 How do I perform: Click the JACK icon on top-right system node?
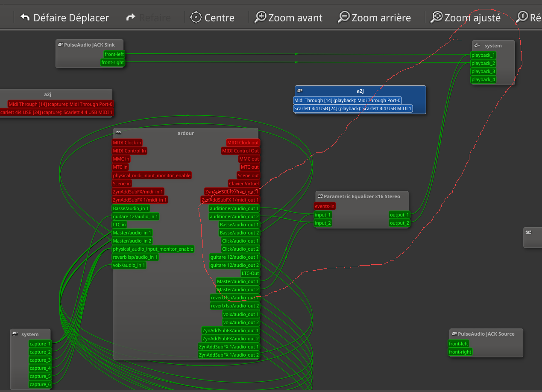(477, 45)
